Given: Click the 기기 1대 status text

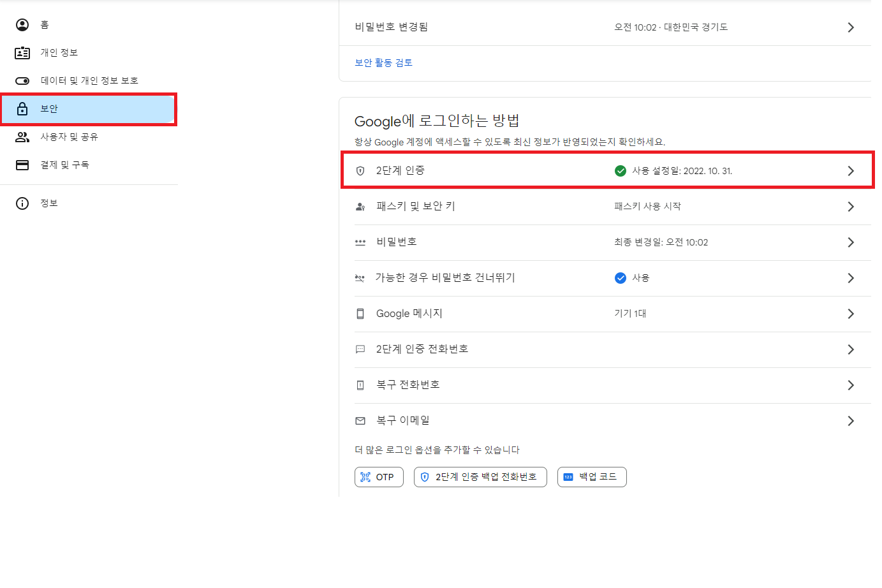Looking at the screenshot, I should click(630, 314).
